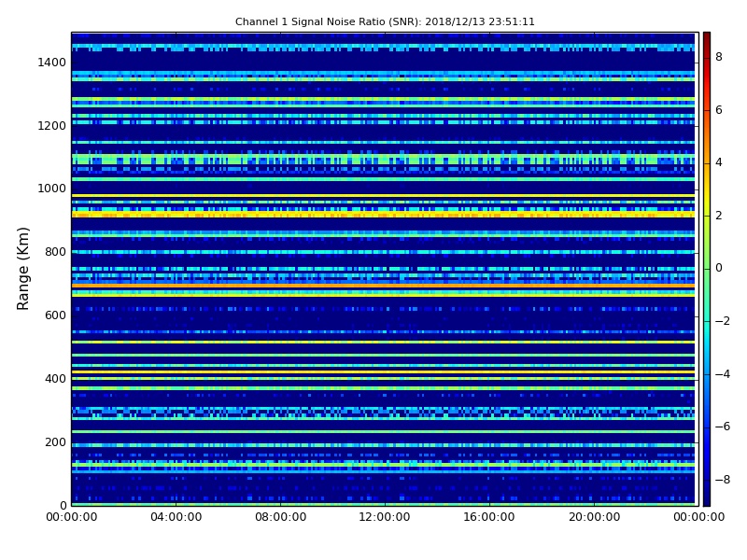Click the colorbar label 4
The height and width of the screenshot is (560, 747).
719,162
